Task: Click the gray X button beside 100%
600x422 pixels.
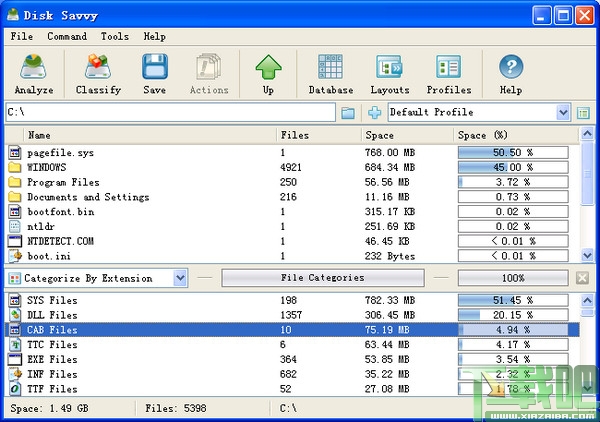Action: [x=582, y=278]
